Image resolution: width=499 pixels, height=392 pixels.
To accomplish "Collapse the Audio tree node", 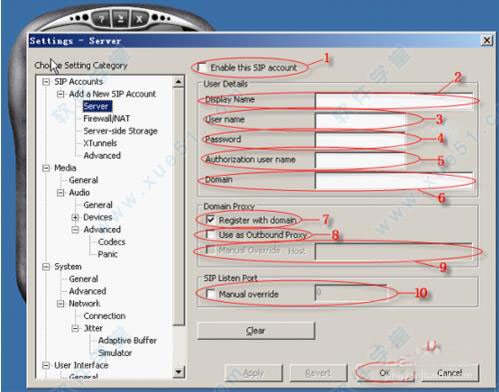I will 60,193.
